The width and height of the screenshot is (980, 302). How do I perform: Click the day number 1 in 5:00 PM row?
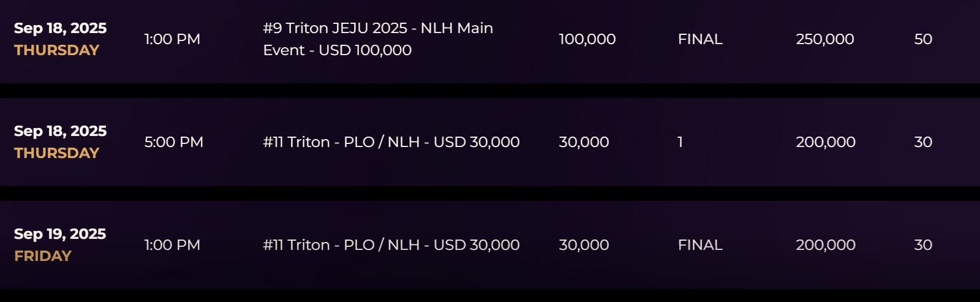[680, 142]
